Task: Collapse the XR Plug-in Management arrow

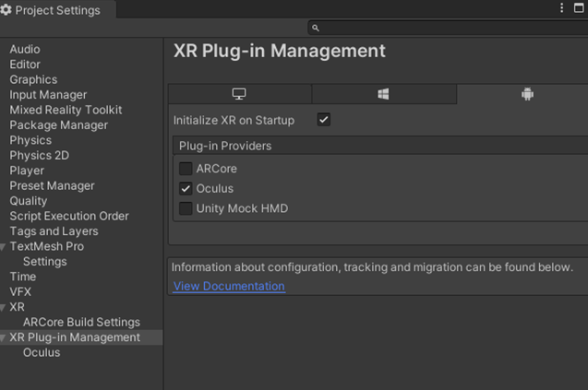Action: (x=5, y=338)
